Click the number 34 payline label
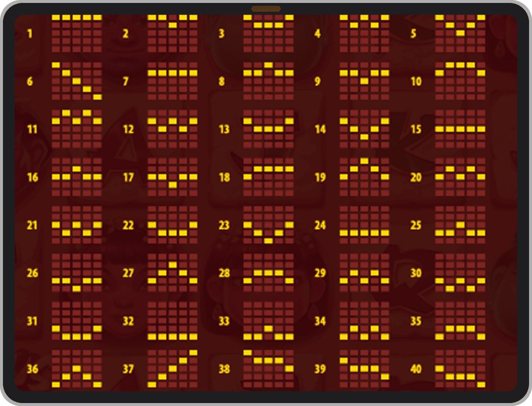 coord(320,321)
